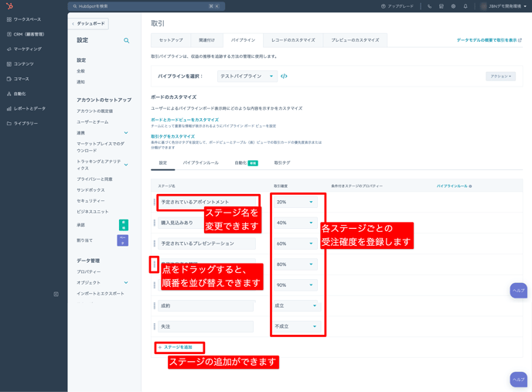532x392 pixels.
Task: Open the 不成立 probability dropdown
Action: coord(296,326)
